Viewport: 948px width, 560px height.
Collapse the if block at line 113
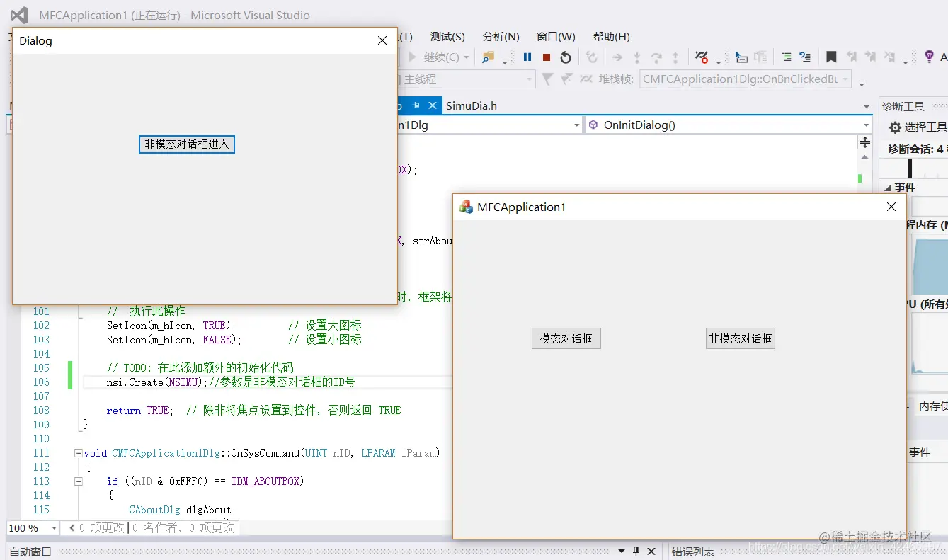coord(78,481)
